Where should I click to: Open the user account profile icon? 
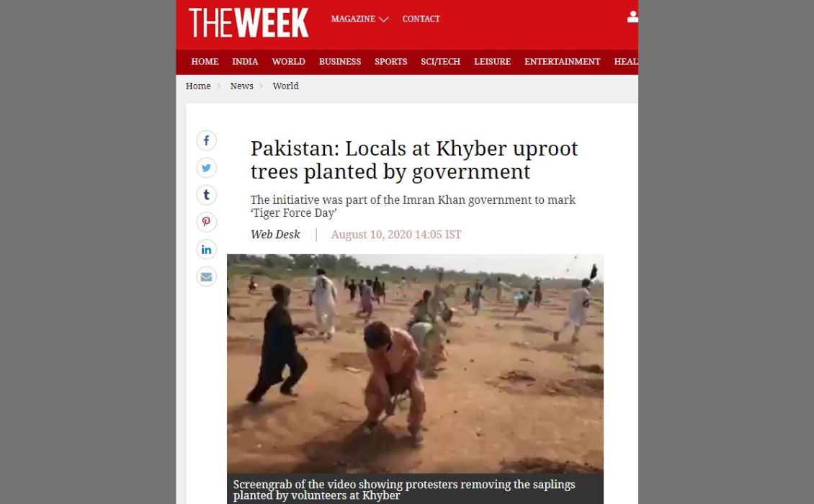coord(632,17)
